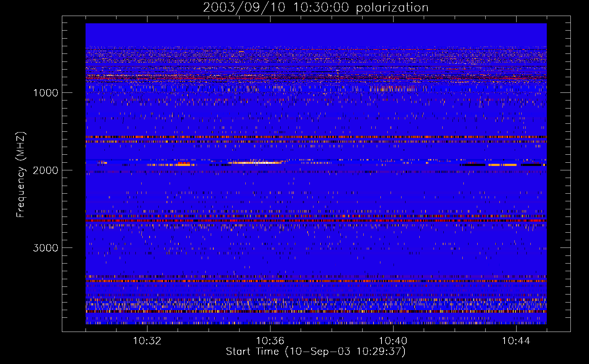Click the 10:36 time tick label
This screenshot has height=364, width=589.
tap(270, 341)
